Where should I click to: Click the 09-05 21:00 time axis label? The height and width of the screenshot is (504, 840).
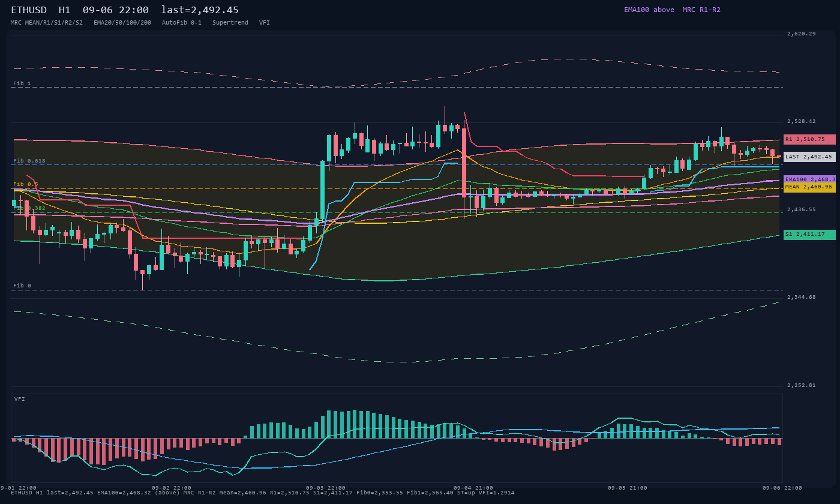click(x=628, y=488)
